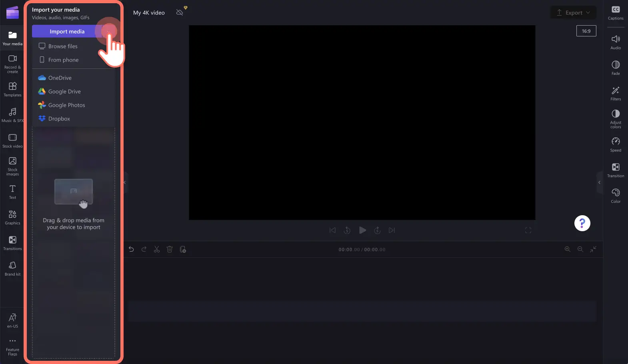The image size is (628, 364).
Task: Collapse the left media panel
Action: [x=125, y=182]
